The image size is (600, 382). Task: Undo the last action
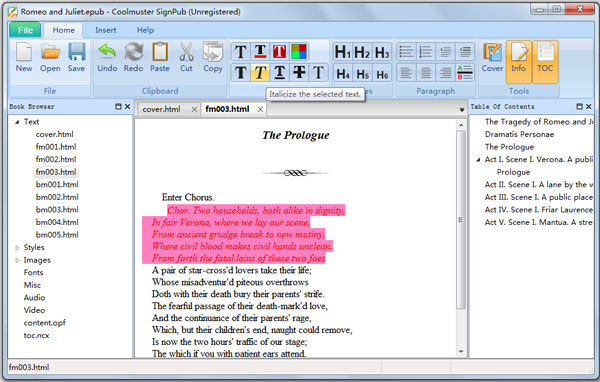coord(107,57)
